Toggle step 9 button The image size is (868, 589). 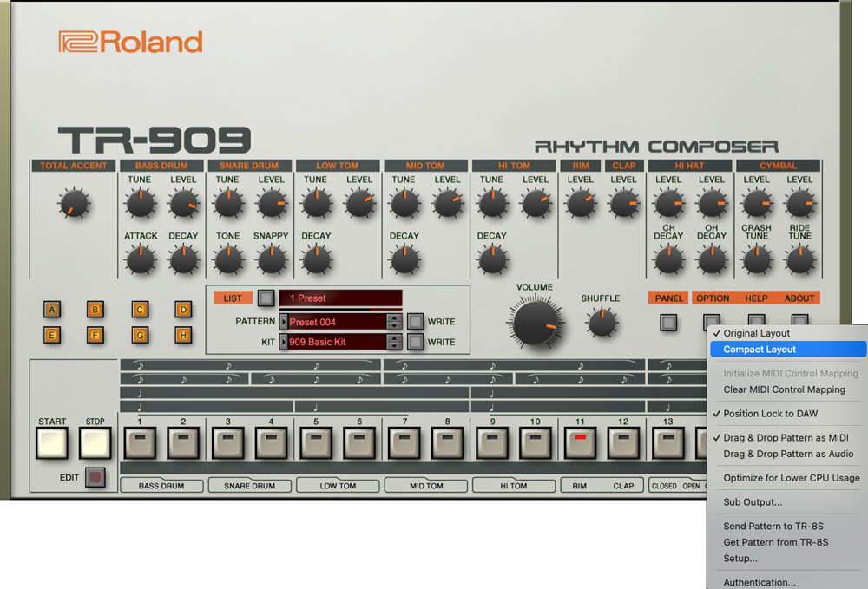492,443
